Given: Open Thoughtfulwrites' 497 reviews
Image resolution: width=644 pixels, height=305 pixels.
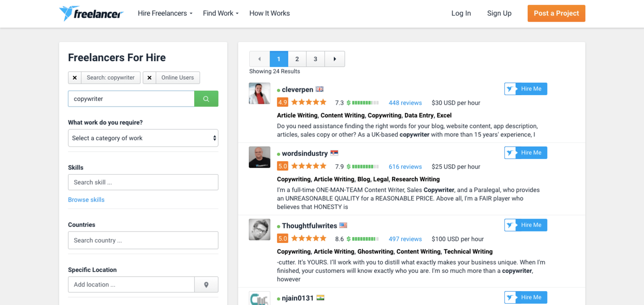Looking at the screenshot, I should coord(405,239).
